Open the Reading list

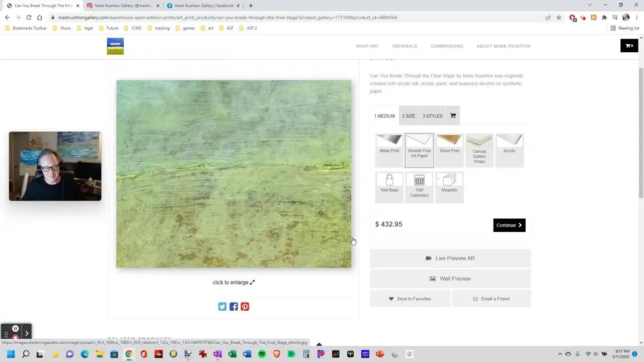pos(624,28)
